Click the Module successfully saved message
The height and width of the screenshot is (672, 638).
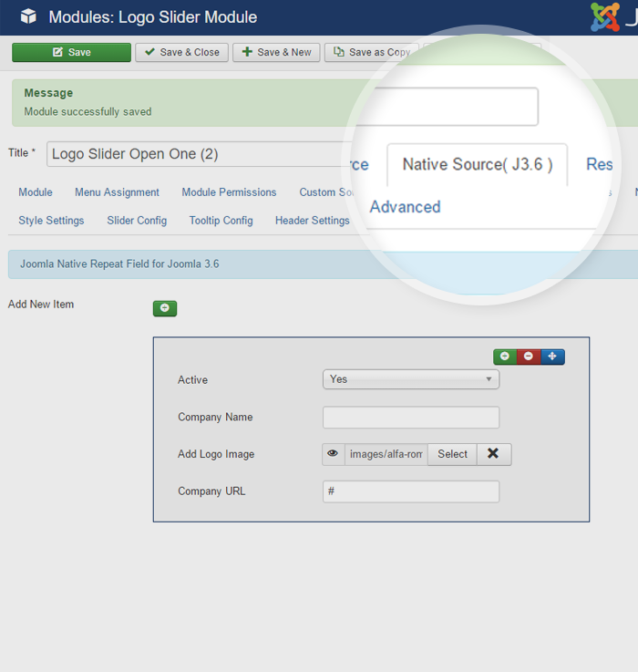point(87,112)
